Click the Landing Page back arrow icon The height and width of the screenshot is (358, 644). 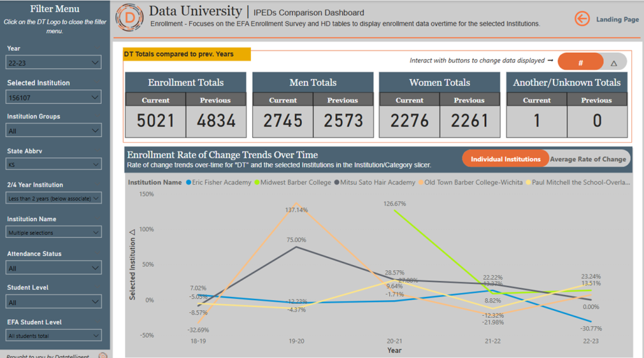(582, 19)
